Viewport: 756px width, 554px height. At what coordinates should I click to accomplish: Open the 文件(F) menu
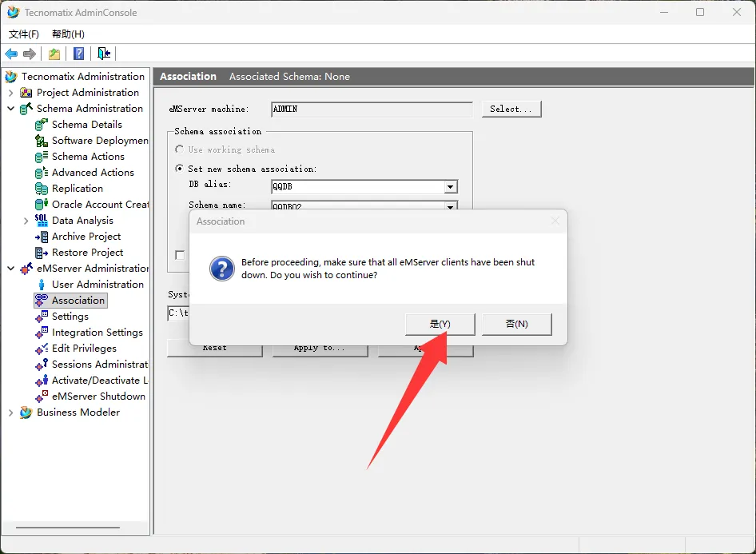click(24, 34)
